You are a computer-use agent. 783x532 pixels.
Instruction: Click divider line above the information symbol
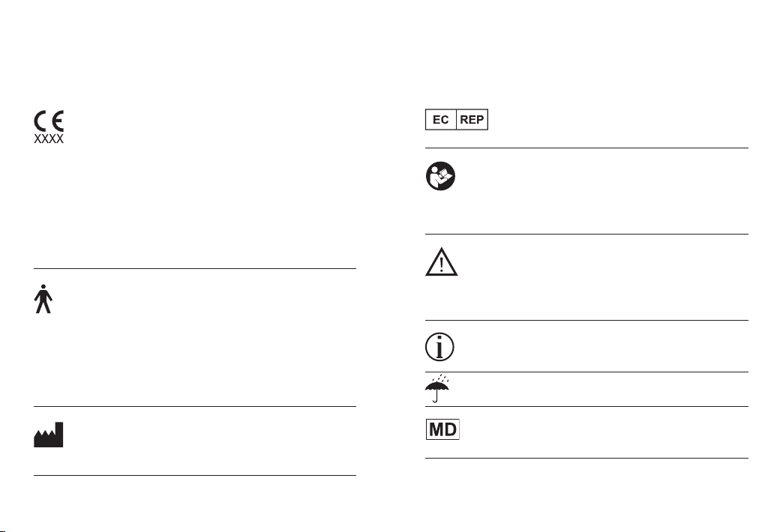[x=586, y=321]
